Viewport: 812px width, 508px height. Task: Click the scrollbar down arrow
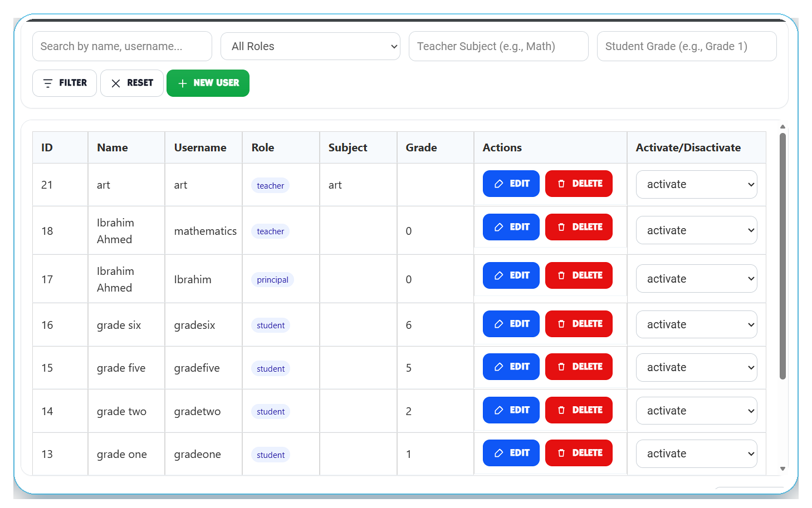[782, 469]
